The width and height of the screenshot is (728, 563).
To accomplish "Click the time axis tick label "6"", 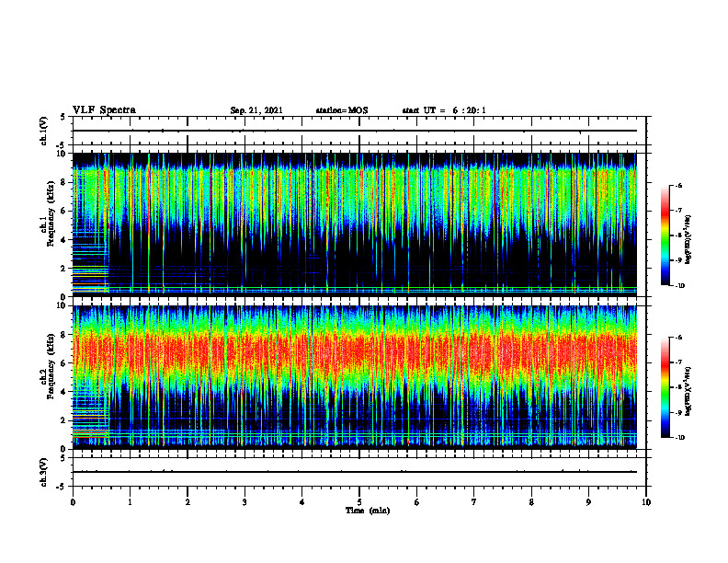I will coord(417,502).
